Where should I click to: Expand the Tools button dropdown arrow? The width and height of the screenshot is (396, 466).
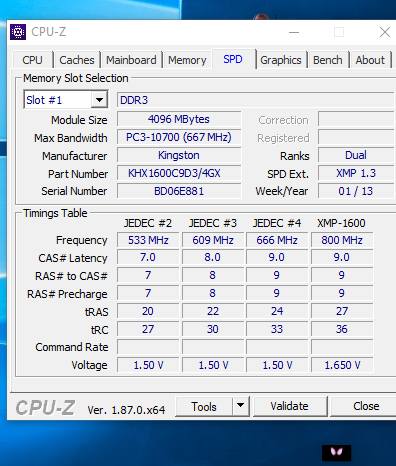click(241, 406)
